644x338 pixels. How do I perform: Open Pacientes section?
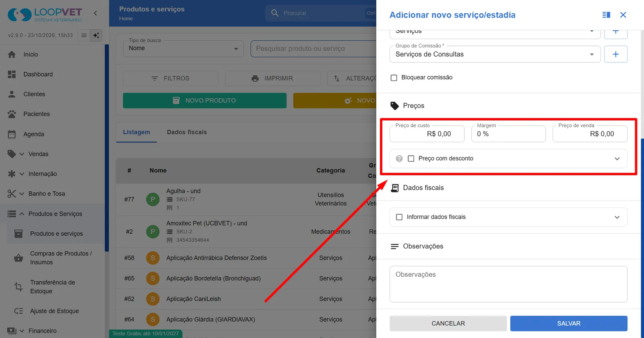[37, 114]
